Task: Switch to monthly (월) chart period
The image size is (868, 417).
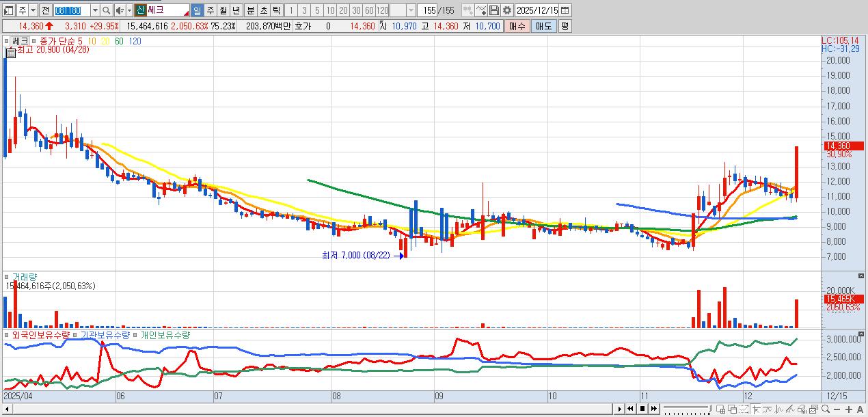Action: (223, 10)
